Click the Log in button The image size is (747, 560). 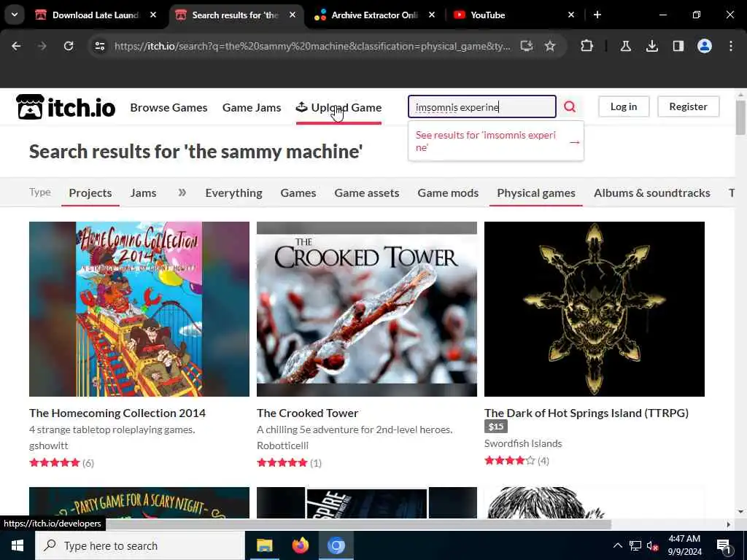pos(624,106)
